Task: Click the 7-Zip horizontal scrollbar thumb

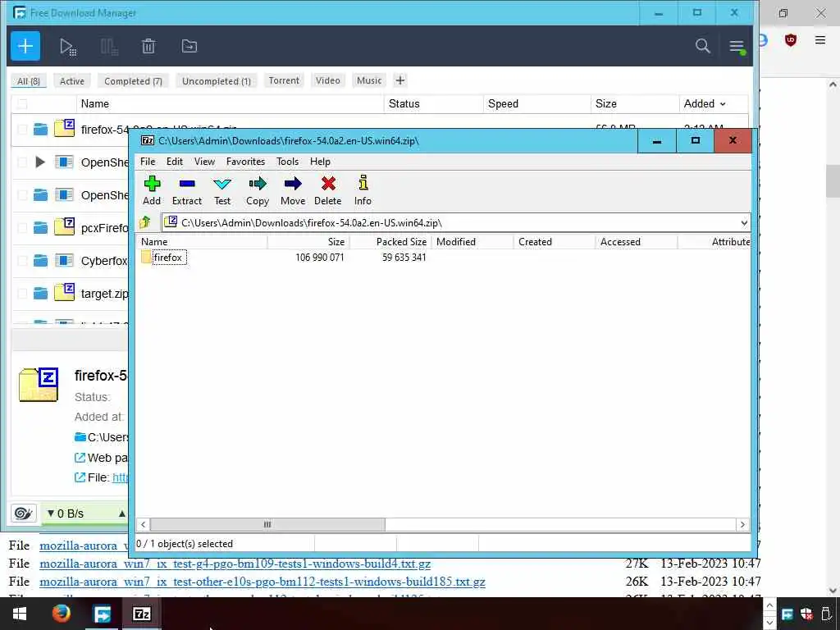Action: point(267,524)
